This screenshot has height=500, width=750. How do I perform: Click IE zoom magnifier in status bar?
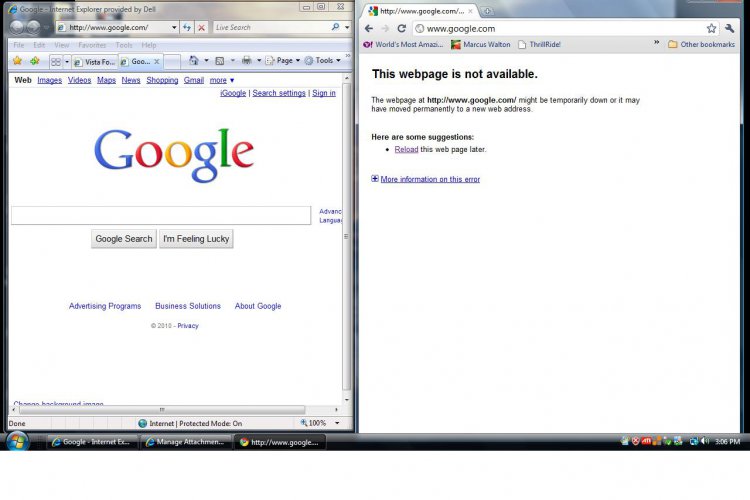pyautogui.click(x=304, y=423)
